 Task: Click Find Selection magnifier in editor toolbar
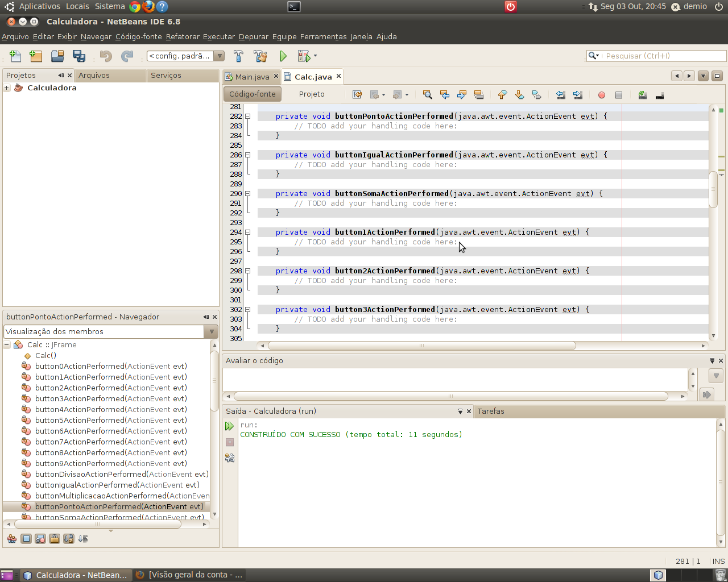(428, 95)
